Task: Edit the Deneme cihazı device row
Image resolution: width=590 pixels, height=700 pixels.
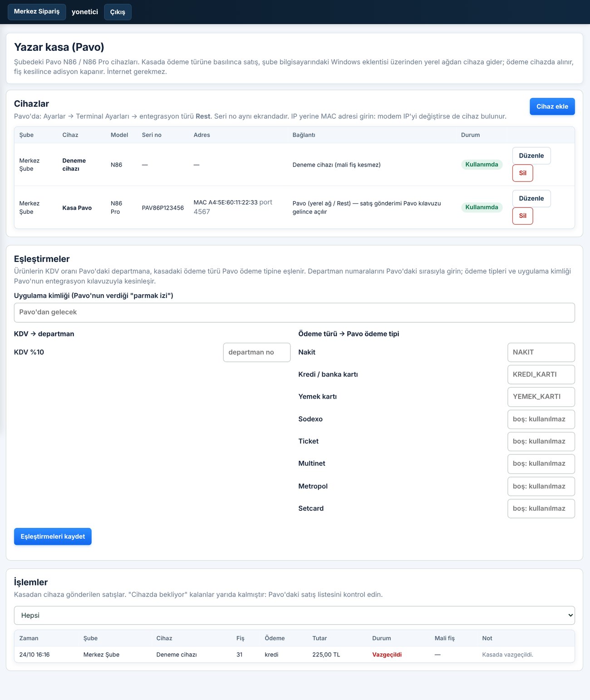Action: point(531,156)
